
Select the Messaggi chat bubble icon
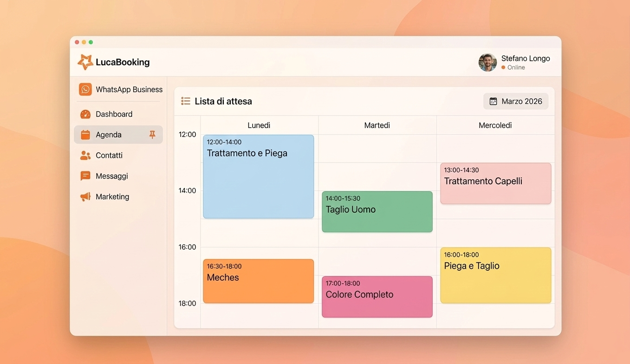pyautogui.click(x=85, y=176)
